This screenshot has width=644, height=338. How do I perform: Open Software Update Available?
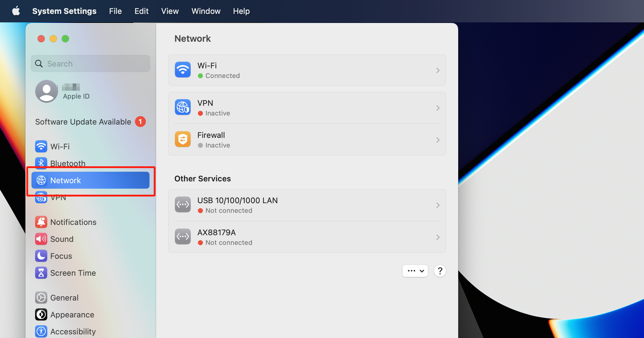click(x=83, y=122)
